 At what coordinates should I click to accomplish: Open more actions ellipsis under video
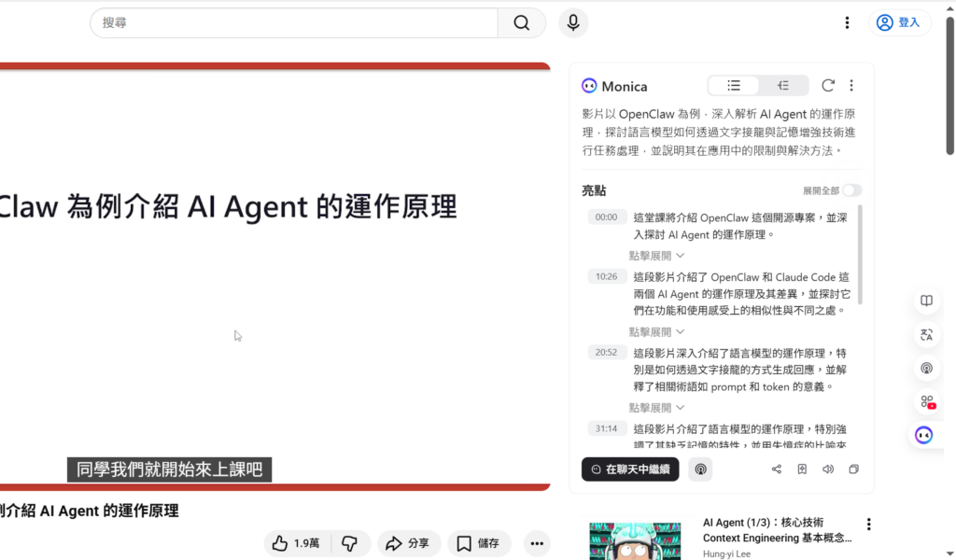pyautogui.click(x=537, y=543)
